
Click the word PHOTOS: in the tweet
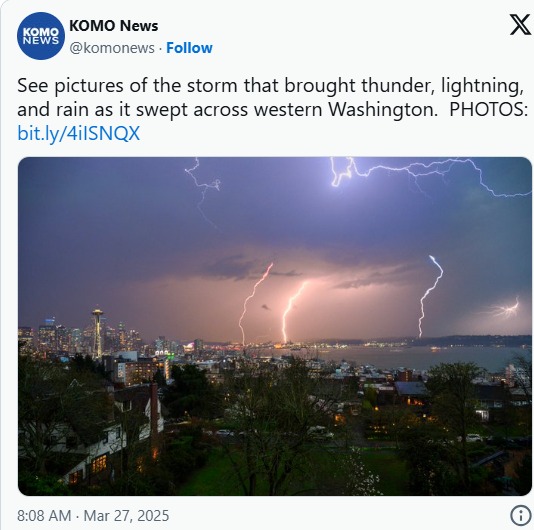click(489, 110)
